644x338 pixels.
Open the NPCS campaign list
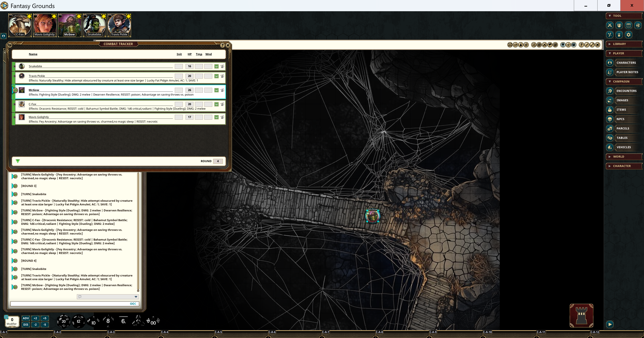pos(620,119)
